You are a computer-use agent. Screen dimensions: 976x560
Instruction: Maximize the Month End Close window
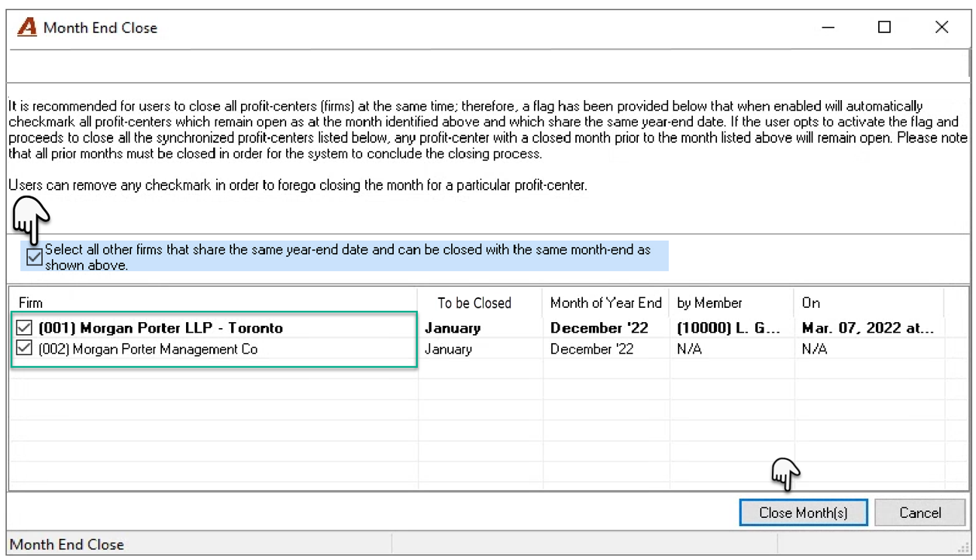click(x=884, y=28)
